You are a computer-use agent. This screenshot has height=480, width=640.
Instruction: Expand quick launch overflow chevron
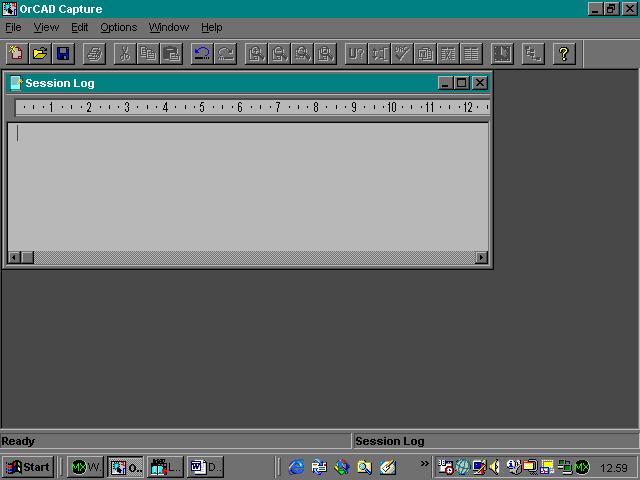[424, 463]
